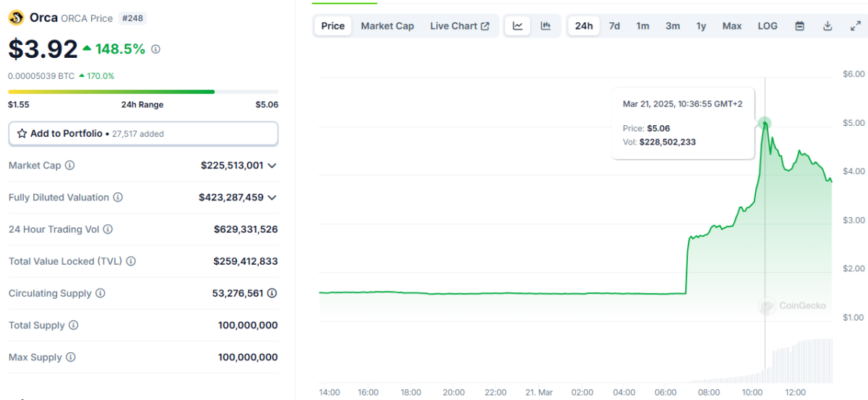This screenshot has height=400, width=868.
Task: Toggle LOG scale on chart
Action: point(767,26)
